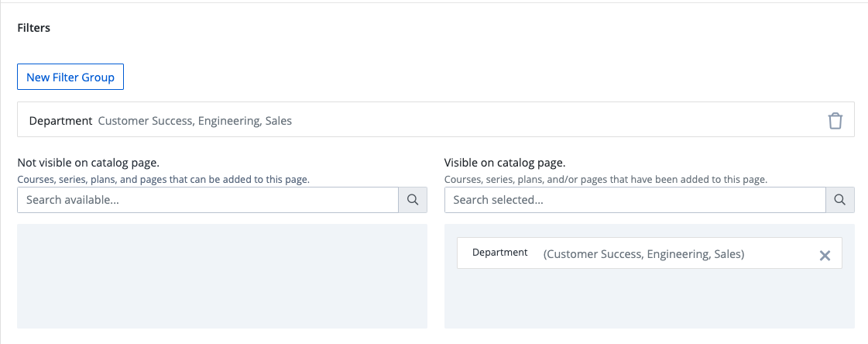Viewport: 868px width, 344px height.
Task: Click the 'Visible on catalog page.' label
Action: coord(505,163)
